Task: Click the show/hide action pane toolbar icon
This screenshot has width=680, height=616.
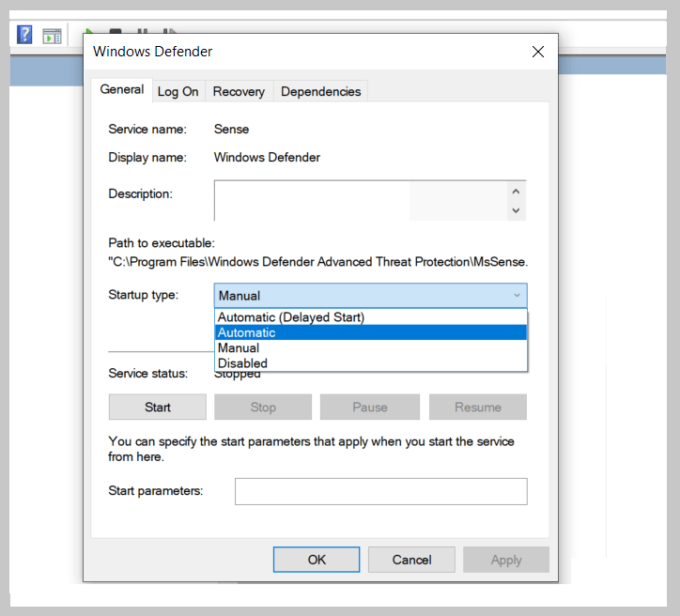Action: click(52, 36)
